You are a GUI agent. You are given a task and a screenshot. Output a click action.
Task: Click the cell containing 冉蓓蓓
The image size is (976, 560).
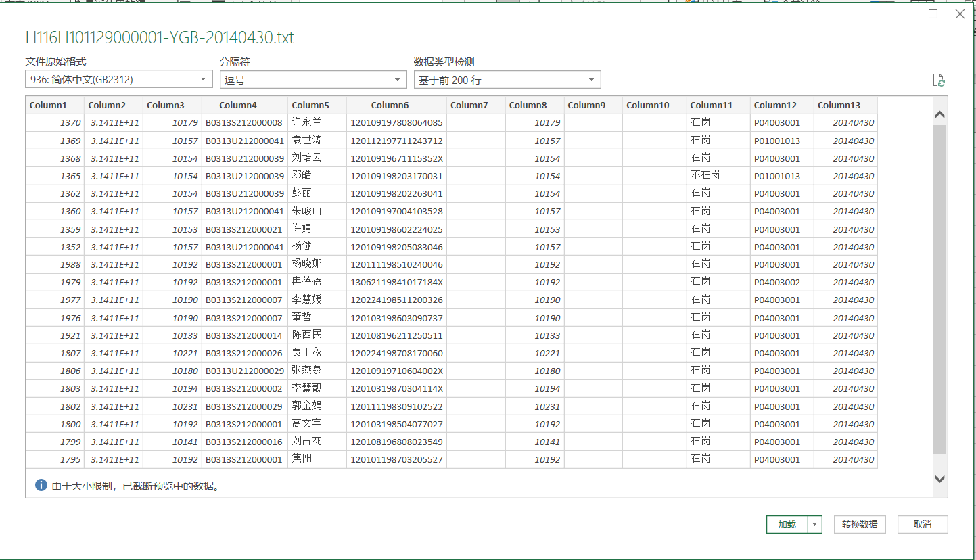pyautogui.click(x=317, y=282)
